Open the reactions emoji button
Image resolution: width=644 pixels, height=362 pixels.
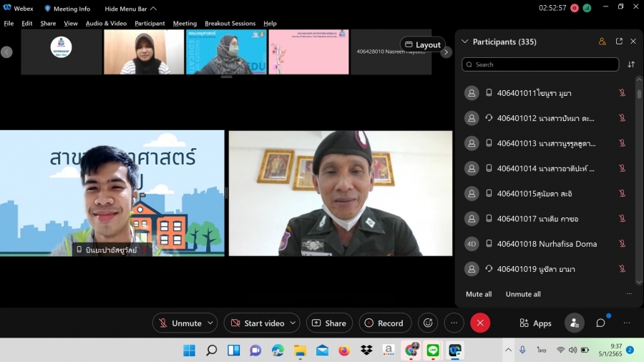(428, 323)
